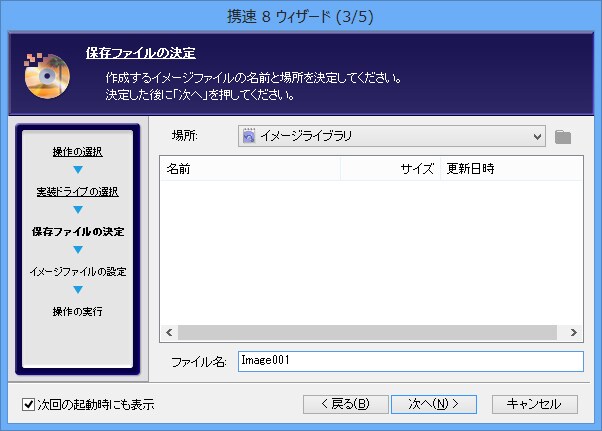Click the horizontal scrollbar thumb in the file list
This screenshot has height=431, width=602.
pyautogui.click(x=367, y=332)
